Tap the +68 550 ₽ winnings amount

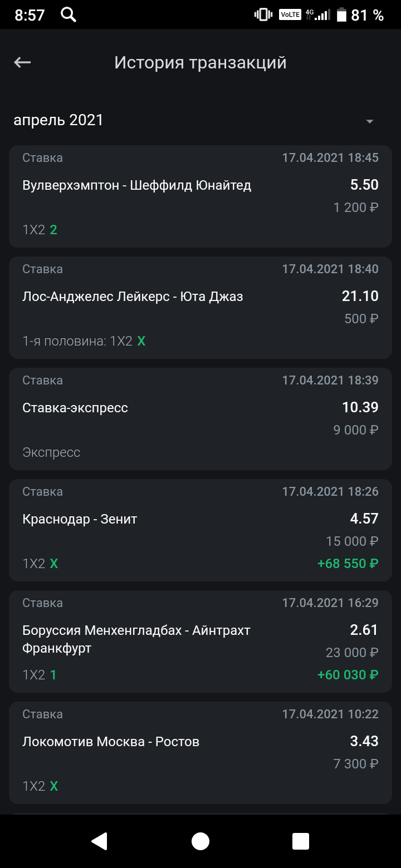click(x=348, y=564)
